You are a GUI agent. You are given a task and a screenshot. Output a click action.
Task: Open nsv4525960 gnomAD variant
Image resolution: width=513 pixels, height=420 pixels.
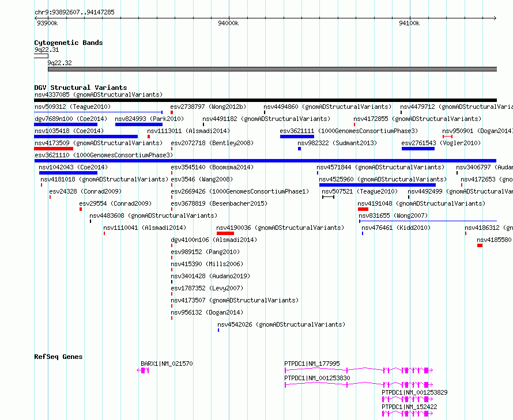(383, 180)
